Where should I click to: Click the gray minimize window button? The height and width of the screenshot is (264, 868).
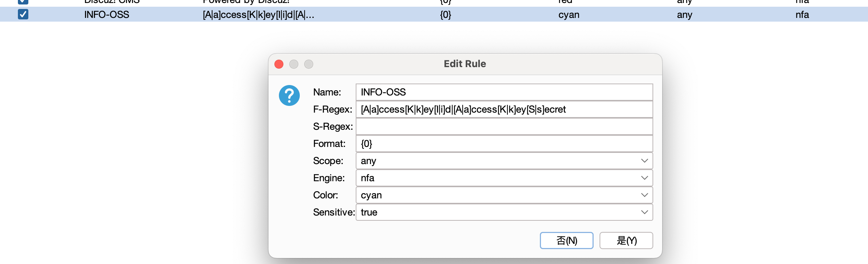[x=294, y=64]
